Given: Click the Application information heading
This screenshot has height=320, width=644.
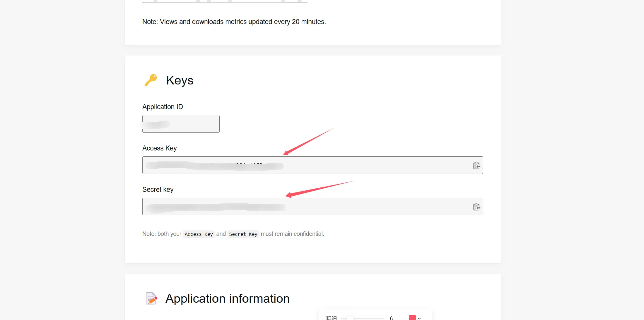Looking at the screenshot, I should pyautogui.click(x=227, y=299).
